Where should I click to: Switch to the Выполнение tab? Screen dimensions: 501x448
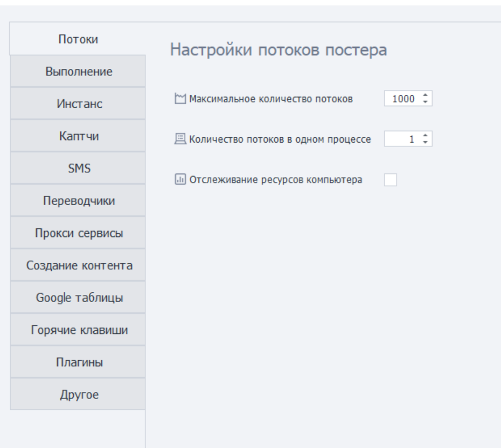(78, 71)
